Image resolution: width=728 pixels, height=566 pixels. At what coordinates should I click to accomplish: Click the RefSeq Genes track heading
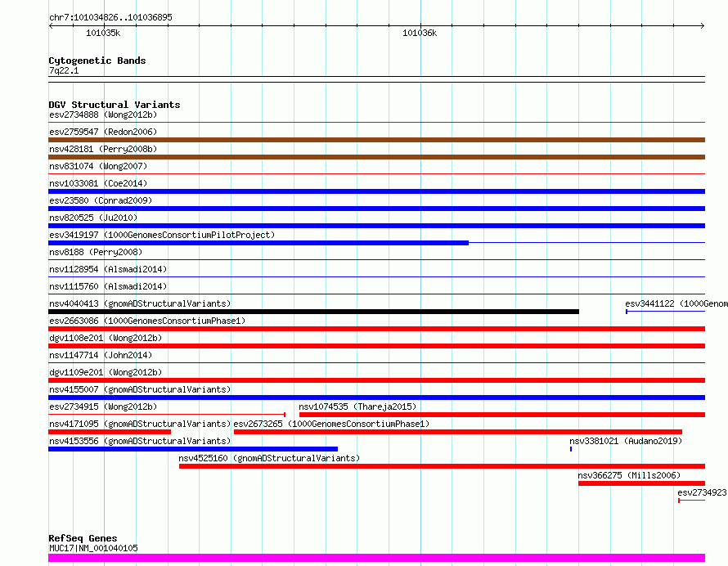coord(83,539)
